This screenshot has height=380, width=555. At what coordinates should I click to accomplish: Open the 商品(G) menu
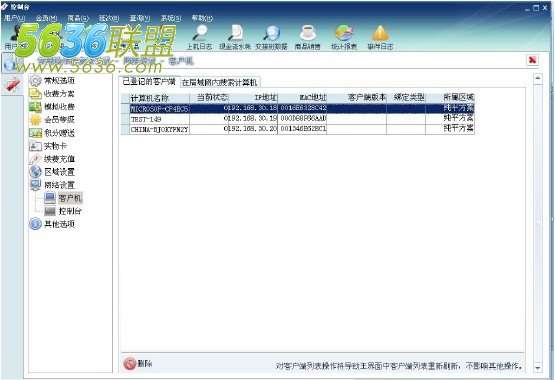click(78, 18)
